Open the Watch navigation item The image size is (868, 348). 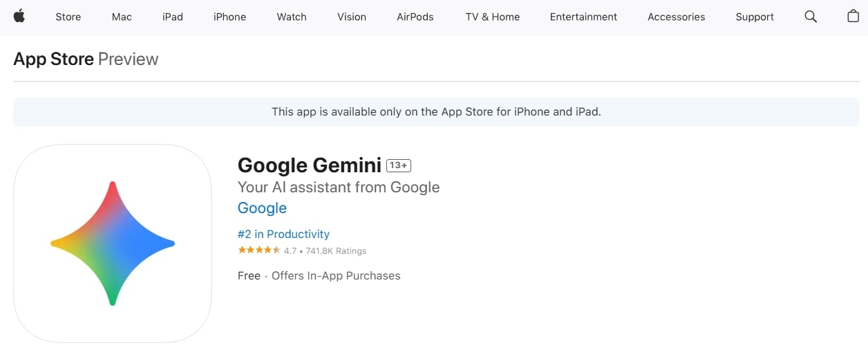[292, 17]
